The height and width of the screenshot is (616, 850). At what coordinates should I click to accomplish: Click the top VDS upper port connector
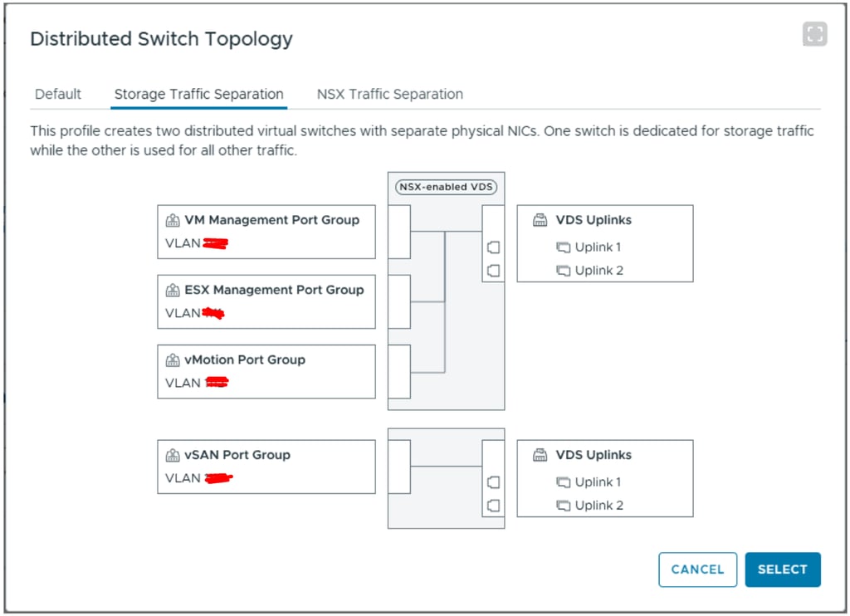click(x=493, y=247)
